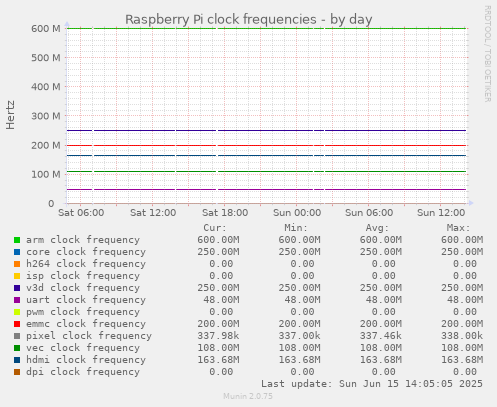
Task: Click the 'Last update' timestamp text
Action: pos(372,384)
